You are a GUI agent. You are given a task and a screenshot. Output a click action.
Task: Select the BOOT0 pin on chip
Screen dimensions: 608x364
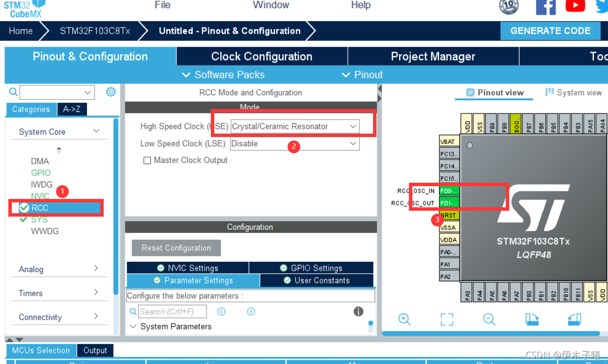(515, 123)
